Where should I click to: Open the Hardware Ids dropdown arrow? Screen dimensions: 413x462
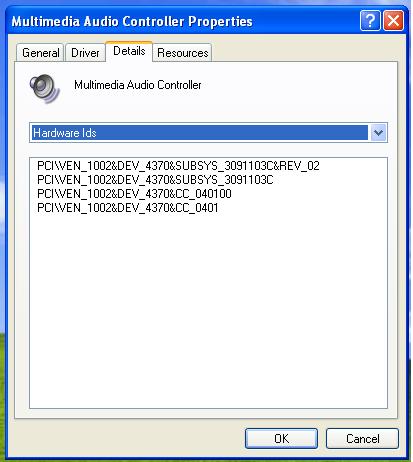click(378, 133)
